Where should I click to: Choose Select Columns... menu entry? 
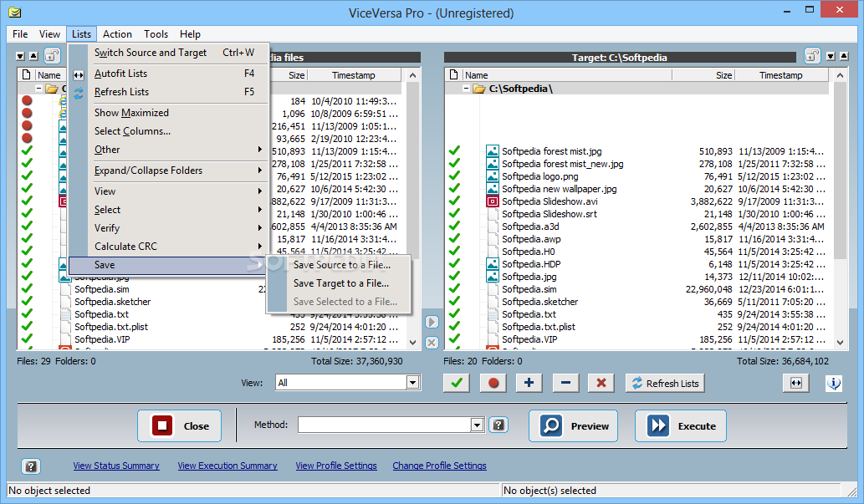pyautogui.click(x=169, y=131)
